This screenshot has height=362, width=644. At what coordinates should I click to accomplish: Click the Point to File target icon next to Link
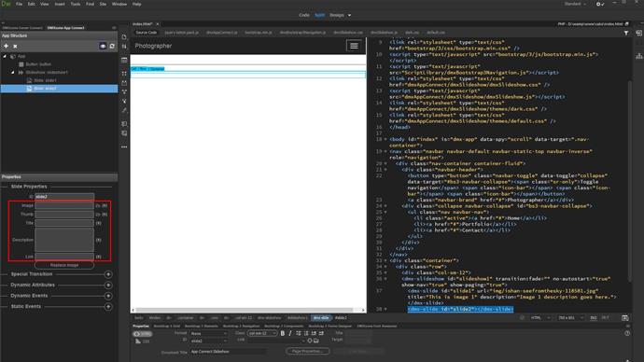click(310, 341)
